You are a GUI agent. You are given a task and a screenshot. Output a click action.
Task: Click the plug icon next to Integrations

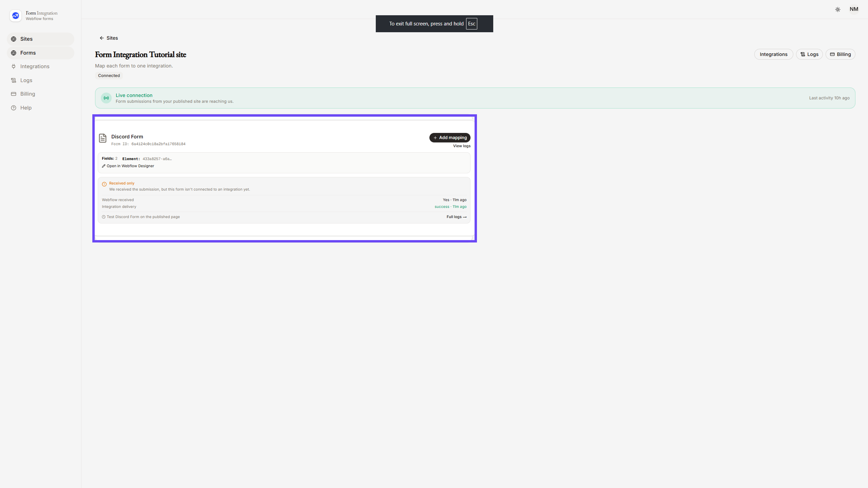[14, 66]
